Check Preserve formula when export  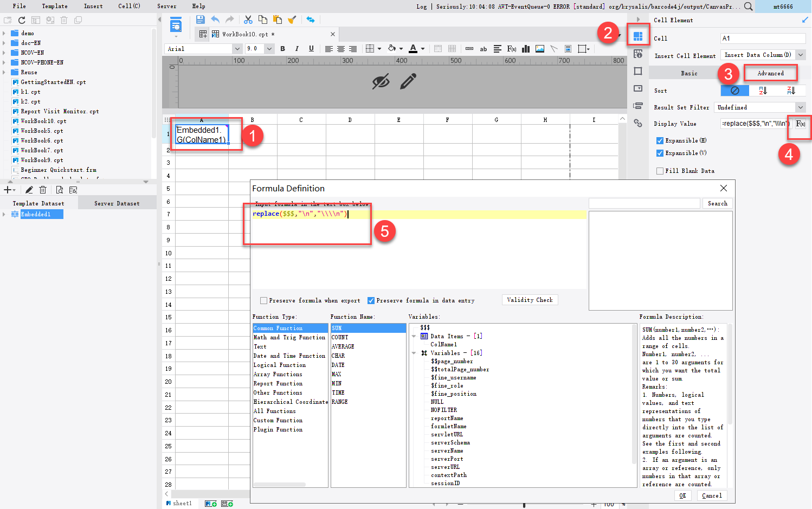pyautogui.click(x=263, y=300)
